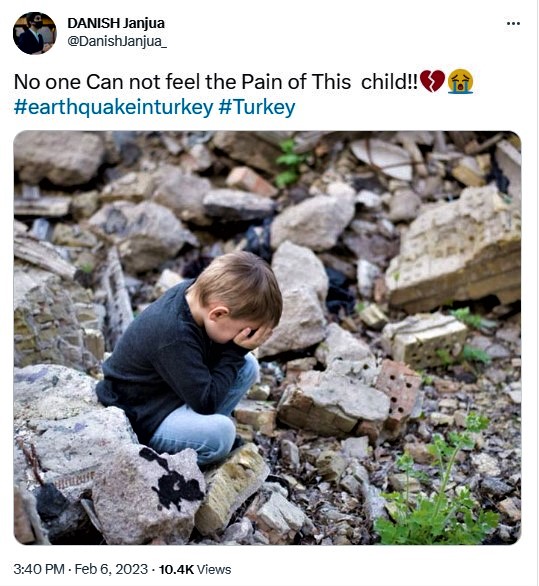Click the Views label
This screenshot has width=539, height=586.
pyautogui.click(x=214, y=570)
